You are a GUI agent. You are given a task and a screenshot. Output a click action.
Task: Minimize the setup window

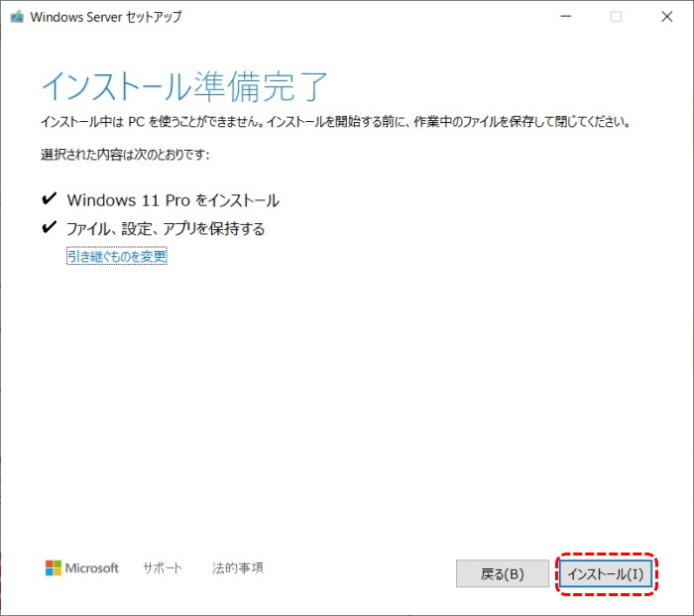point(566,17)
